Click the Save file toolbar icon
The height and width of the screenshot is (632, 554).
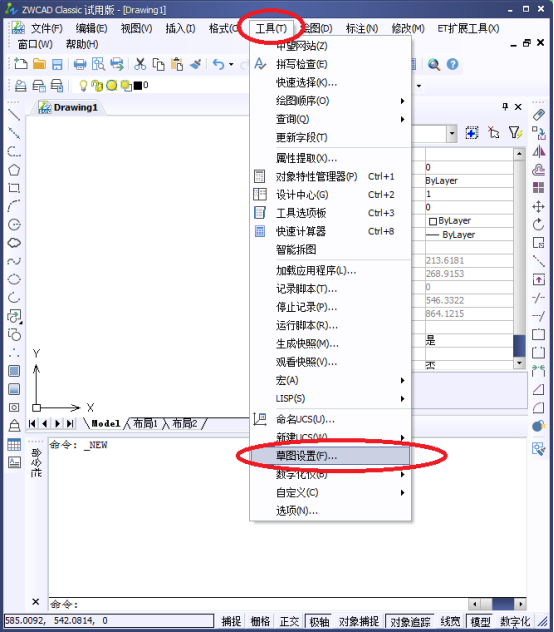(x=57, y=64)
